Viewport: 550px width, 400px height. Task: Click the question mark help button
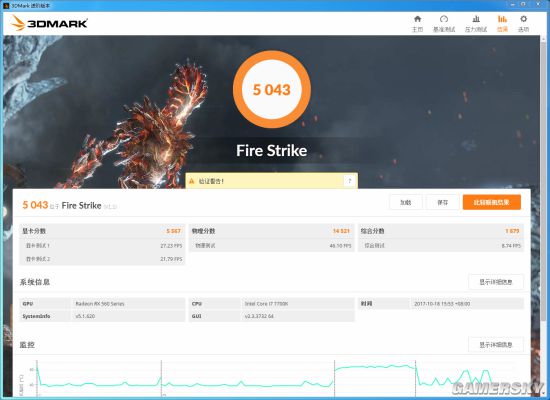click(x=349, y=181)
